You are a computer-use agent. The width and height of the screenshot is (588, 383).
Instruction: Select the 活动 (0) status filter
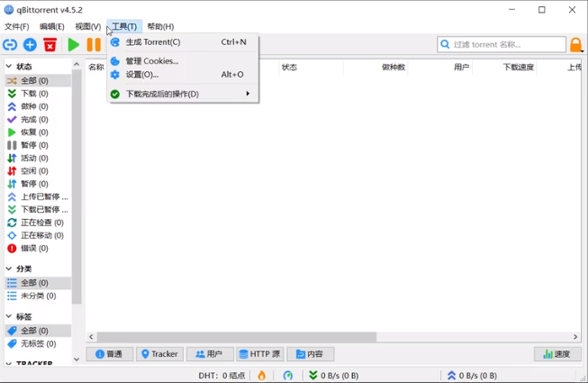(38, 158)
